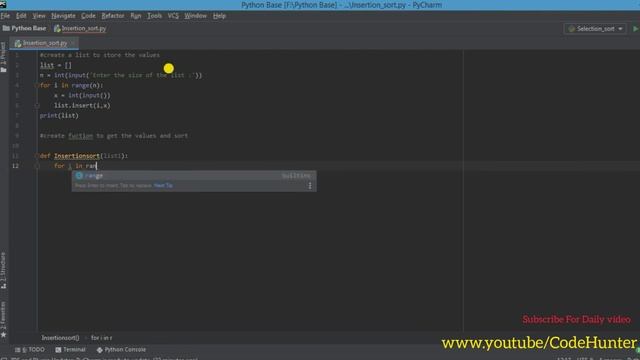
Task: Open the Favorites tool window sidebar tab
Action: pyautogui.click(x=4, y=320)
